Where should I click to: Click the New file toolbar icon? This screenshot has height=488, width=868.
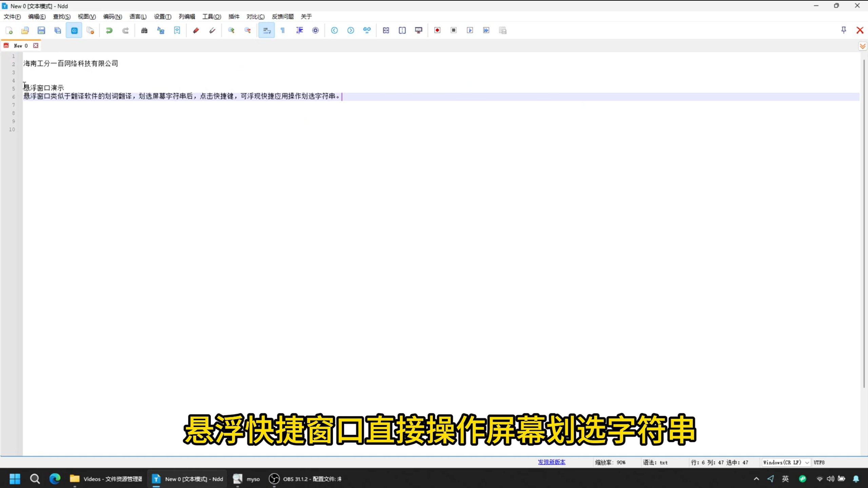click(x=9, y=31)
